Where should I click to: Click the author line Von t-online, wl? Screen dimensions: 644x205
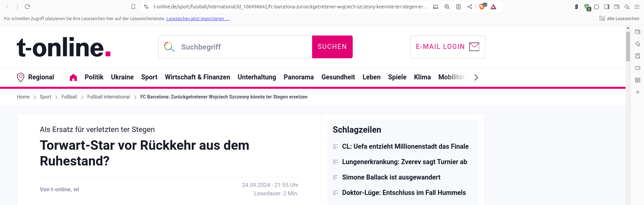pyautogui.click(x=59, y=189)
